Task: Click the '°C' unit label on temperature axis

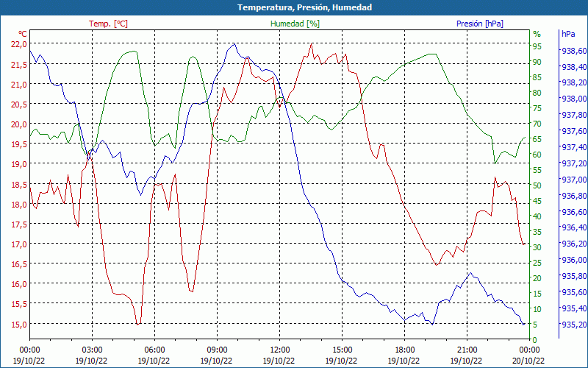Action: click(23, 34)
